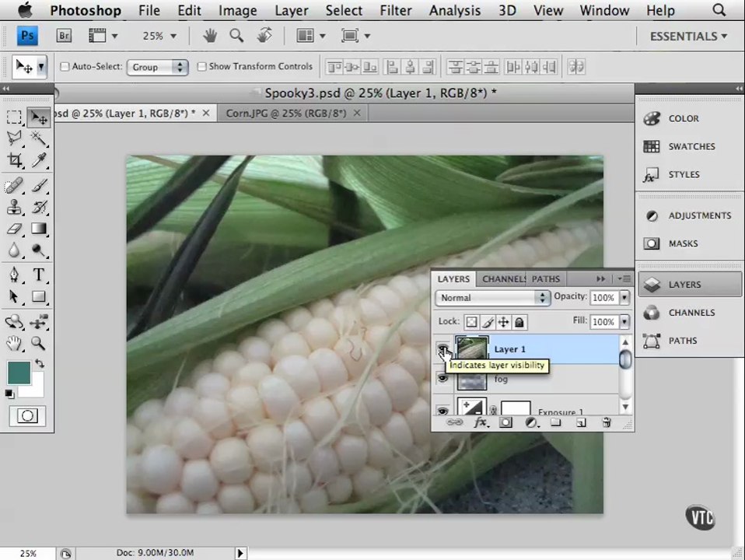Select the Magic Wand tool
745x560 pixels.
pyautogui.click(x=38, y=138)
